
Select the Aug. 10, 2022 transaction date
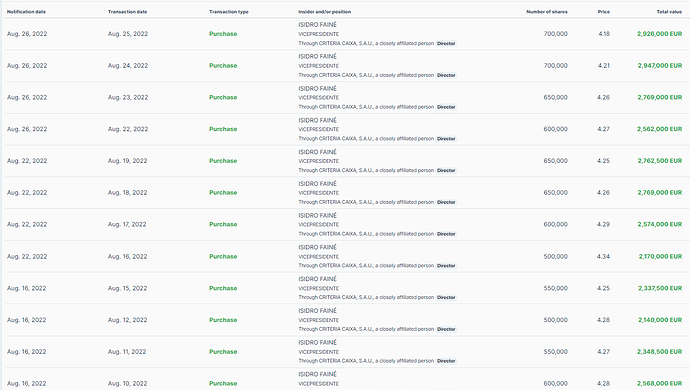128,383
